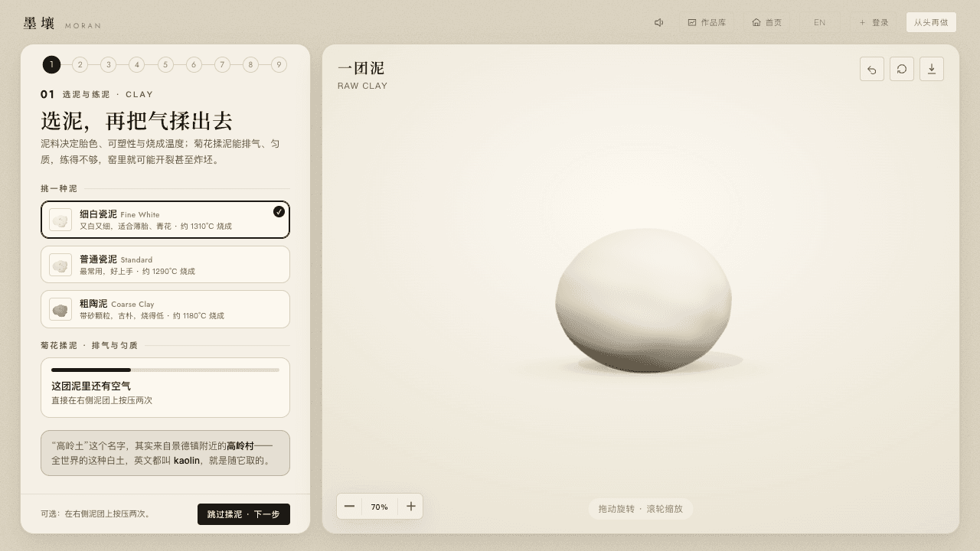Zoom out with the minus button

click(349, 506)
